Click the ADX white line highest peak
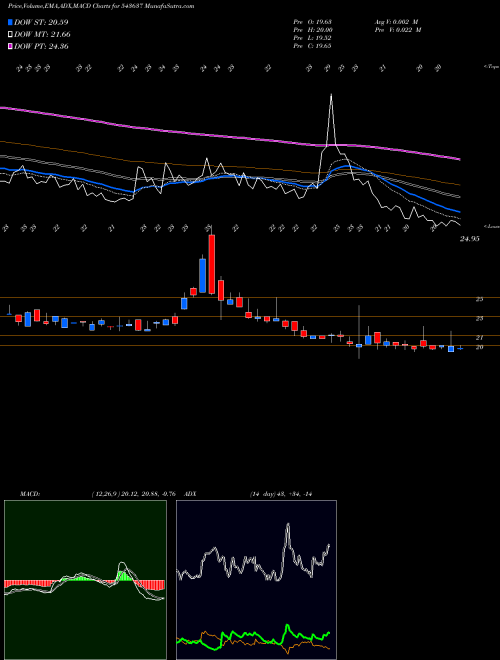This screenshot has width=500, height=660. click(x=288, y=524)
